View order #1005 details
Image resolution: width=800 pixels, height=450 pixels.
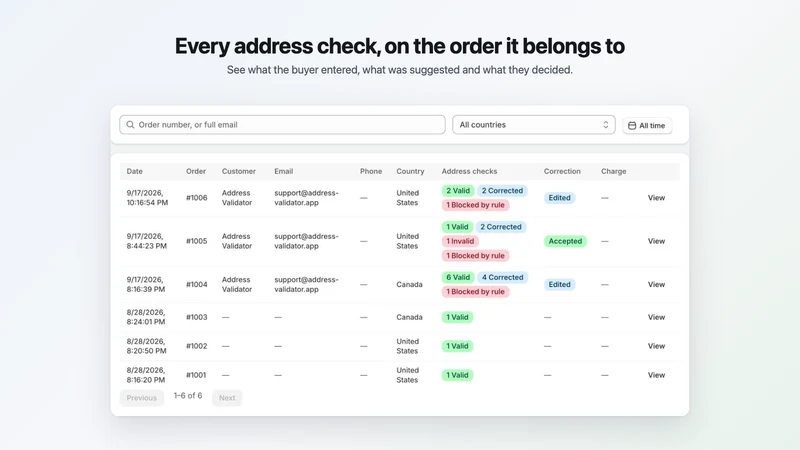(656, 241)
